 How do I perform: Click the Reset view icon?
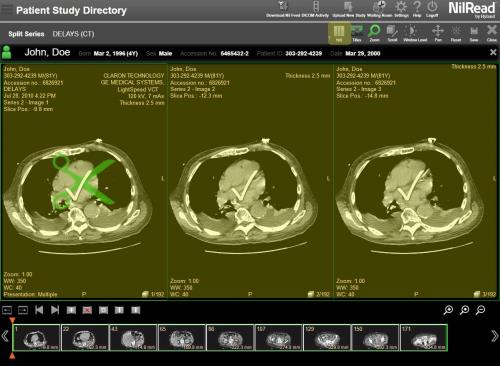(x=456, y=34)
